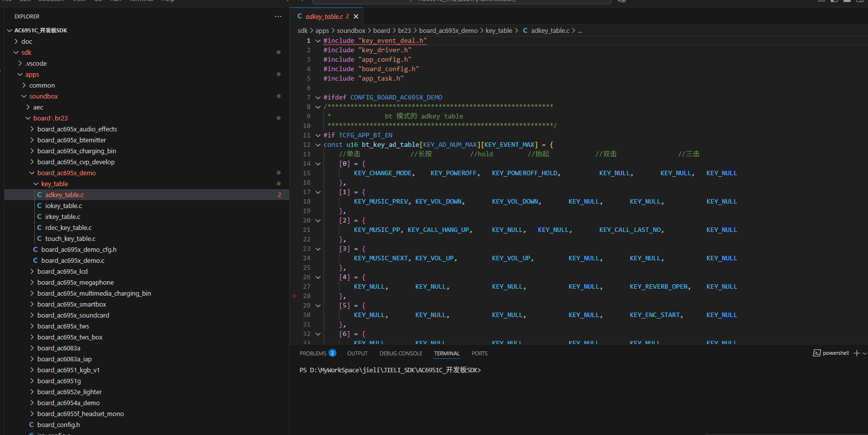Click key_table in the breadcrumb path
Screen dimensions: 868x435
[499, 30]
